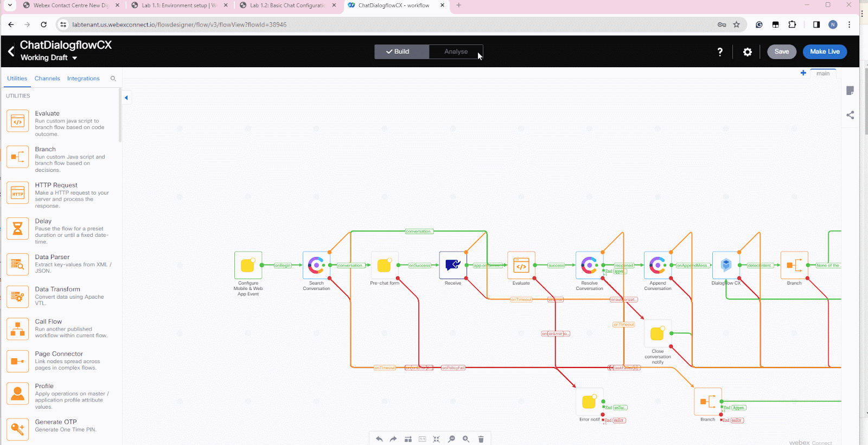Viewport: 868px width, 445px height.
Task: Select the Configure Mobile & Web App Event node
Action: [248, 265]
